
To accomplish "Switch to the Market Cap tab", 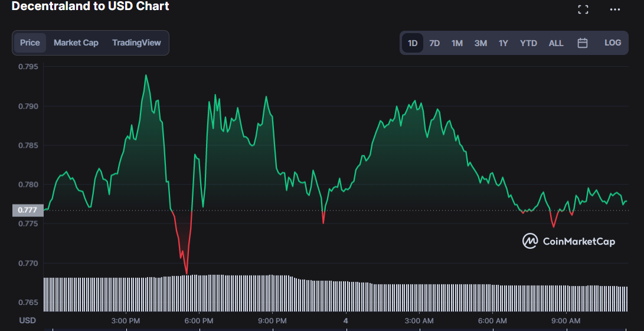I will click(x=76, y=43).
